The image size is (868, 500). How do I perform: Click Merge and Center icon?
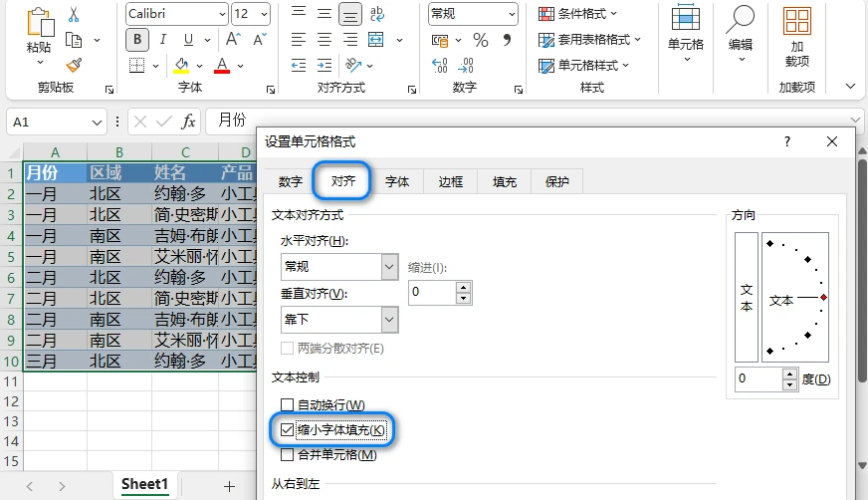click(x=376, y=39)
